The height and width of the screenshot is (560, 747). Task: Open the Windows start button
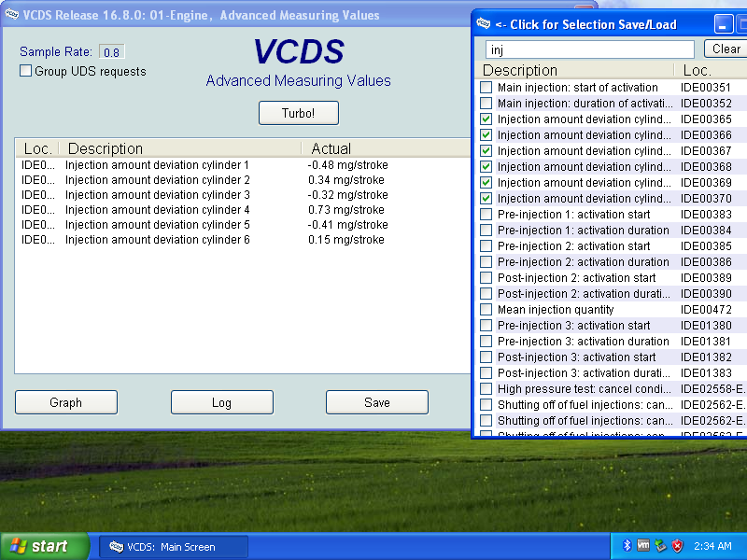tap(44, 546)
